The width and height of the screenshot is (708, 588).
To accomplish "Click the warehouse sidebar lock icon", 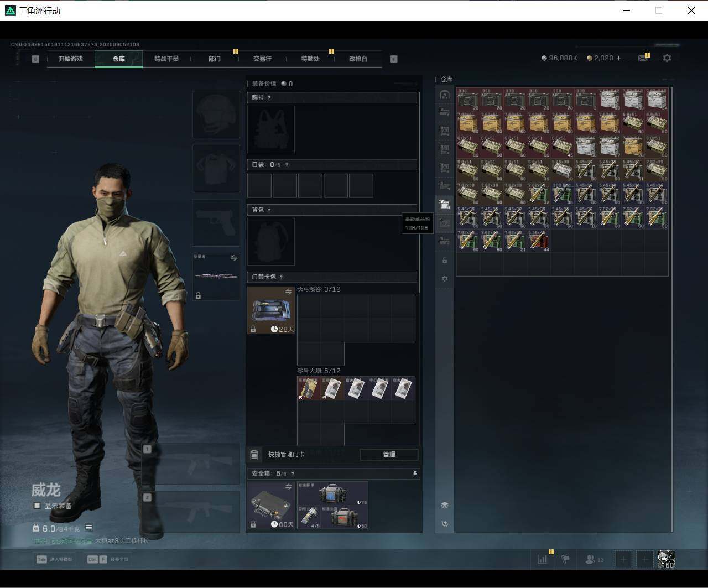I will point(445,260).
